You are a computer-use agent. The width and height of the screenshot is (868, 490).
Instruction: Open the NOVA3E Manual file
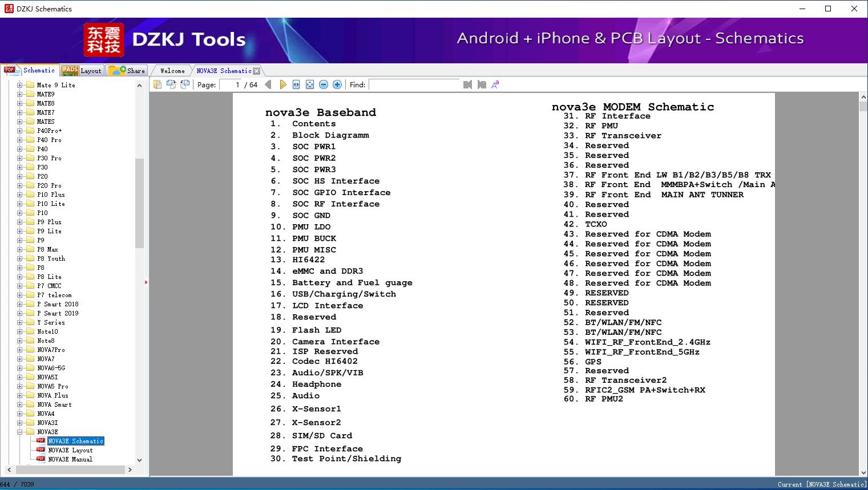click(x=70, y=459)
